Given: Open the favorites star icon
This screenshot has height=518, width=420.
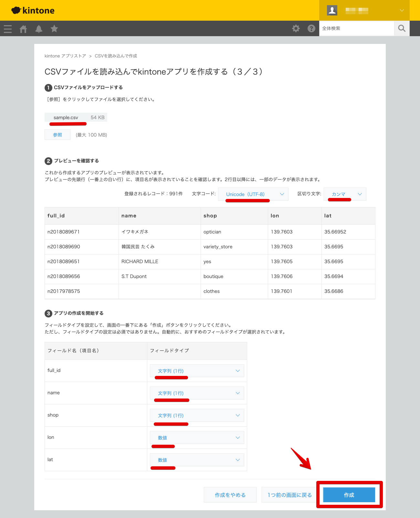Looking at the screenshot, I should point(54,29).
